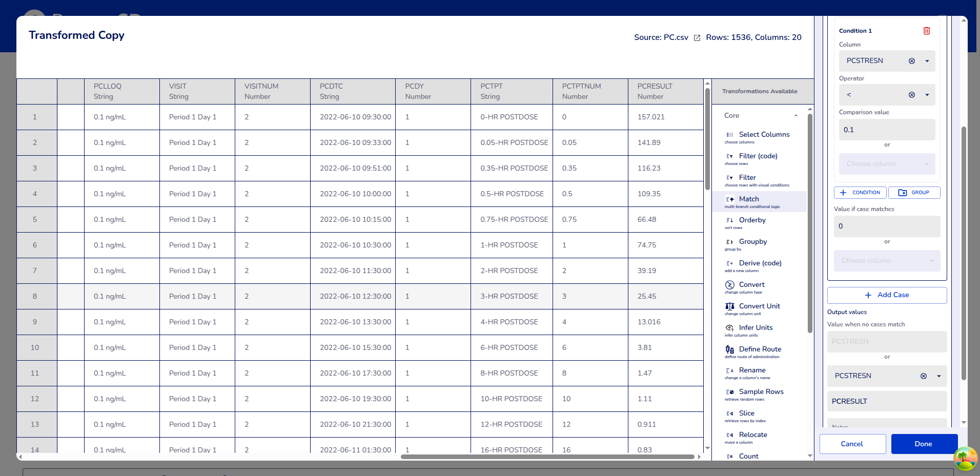Screen dimensions: 980x476
Task: Select the Infer Units eye icon
Action: pos(729,328)
